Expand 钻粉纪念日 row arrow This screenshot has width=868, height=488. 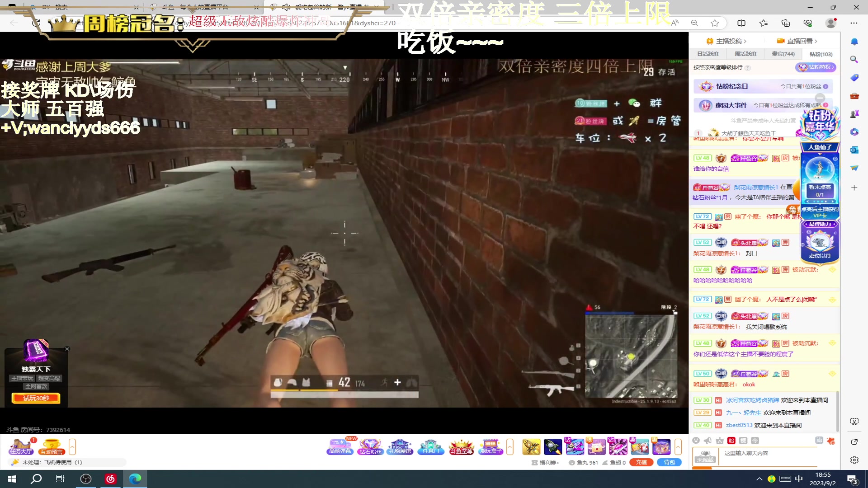click(826, 86)
